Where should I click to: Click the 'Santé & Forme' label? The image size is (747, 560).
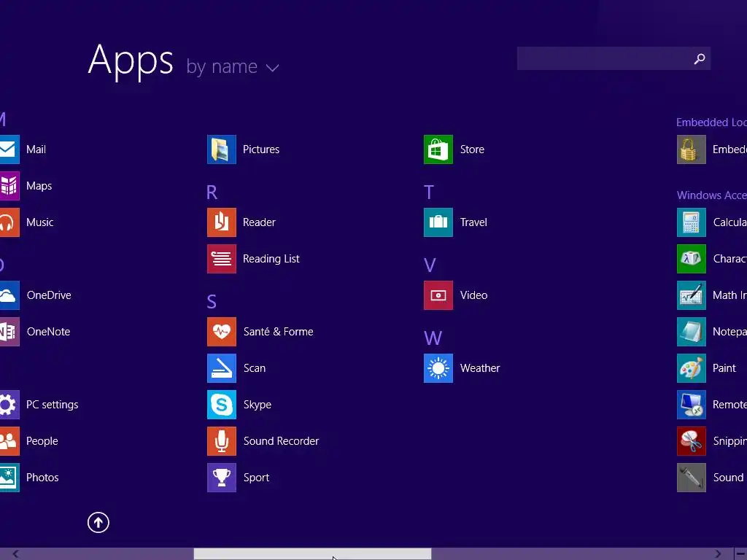click(x=278, y=332)
